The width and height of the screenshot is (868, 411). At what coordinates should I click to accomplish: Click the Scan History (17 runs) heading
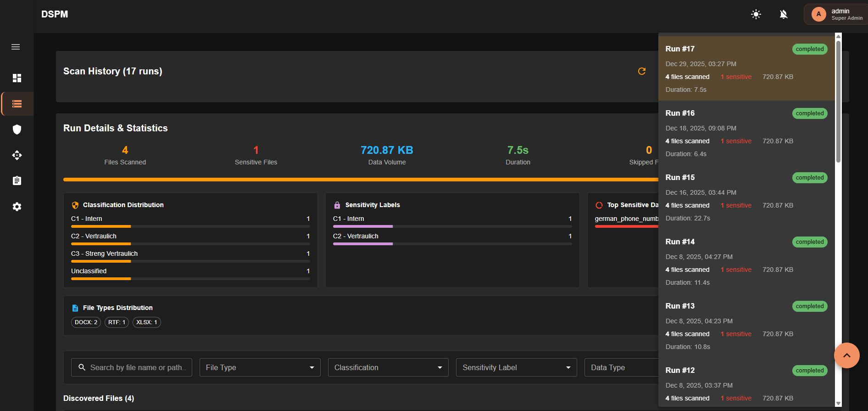point(113,71)
